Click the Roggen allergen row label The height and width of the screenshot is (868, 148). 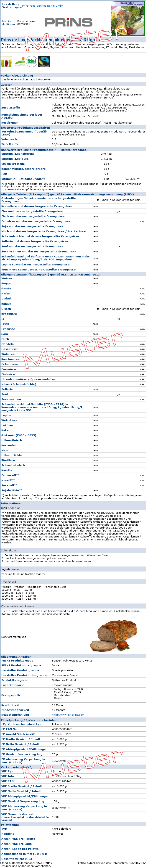pyautogui.click(x=7, y=284)
